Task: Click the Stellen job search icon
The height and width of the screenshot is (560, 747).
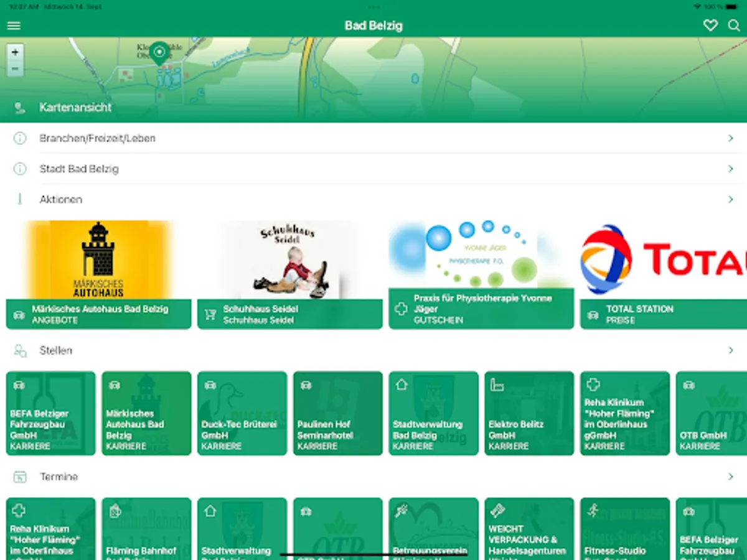Action: coord(20,351)
